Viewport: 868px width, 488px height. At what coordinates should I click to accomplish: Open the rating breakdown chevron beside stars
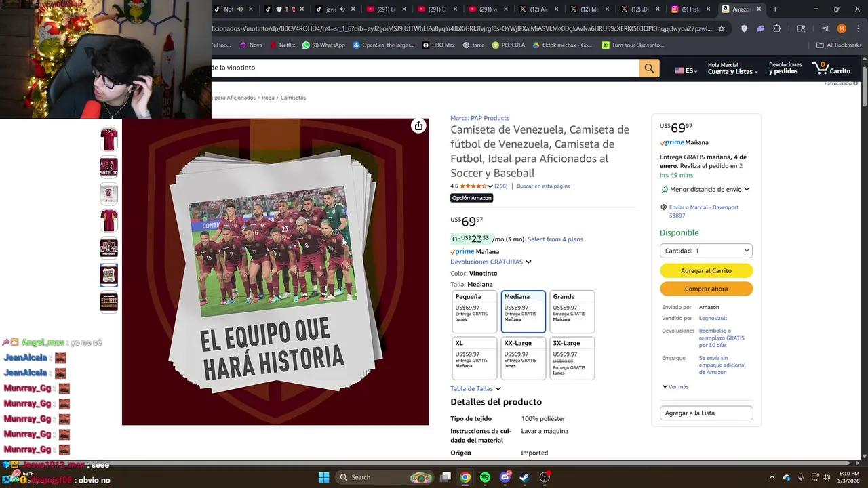coord(490,186)
